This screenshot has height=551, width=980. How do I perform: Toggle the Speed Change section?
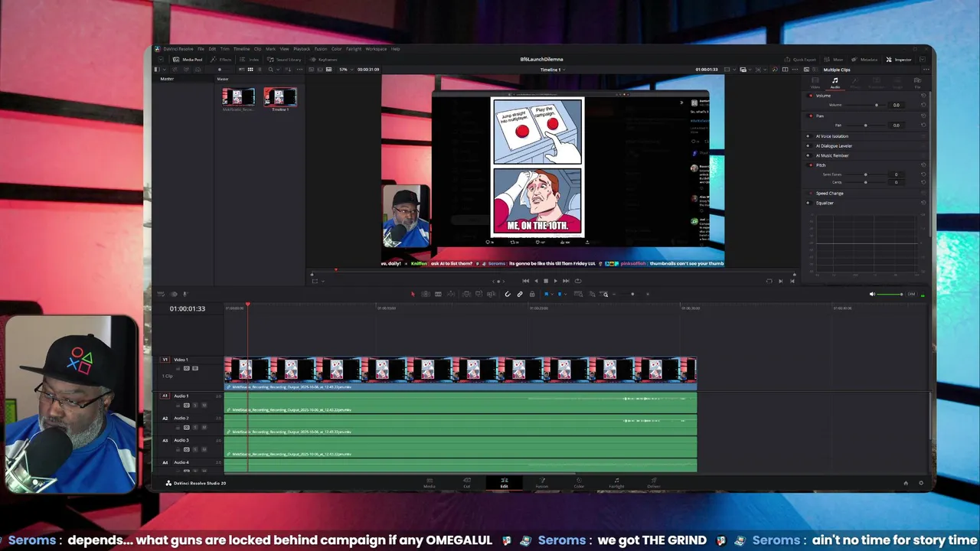click(811, 193)
